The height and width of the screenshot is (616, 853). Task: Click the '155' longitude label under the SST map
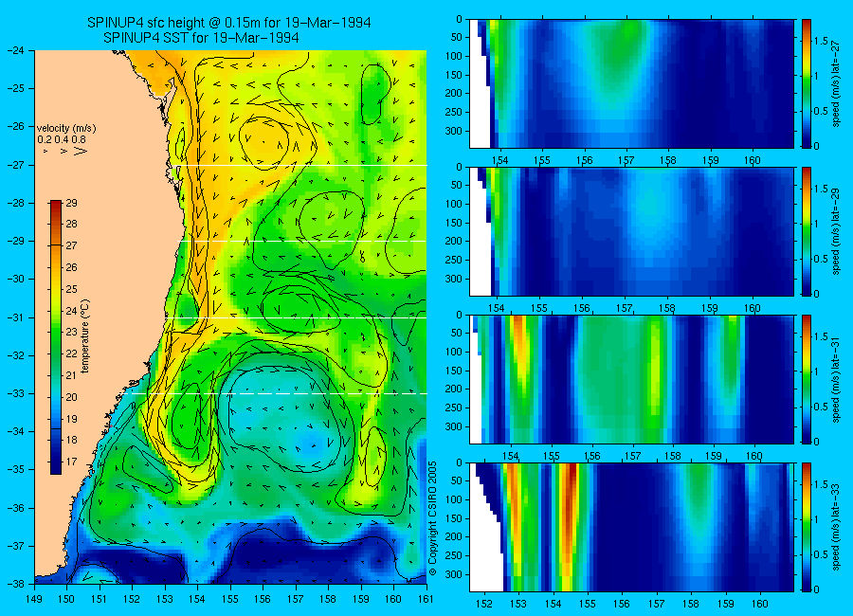[230, 599]
